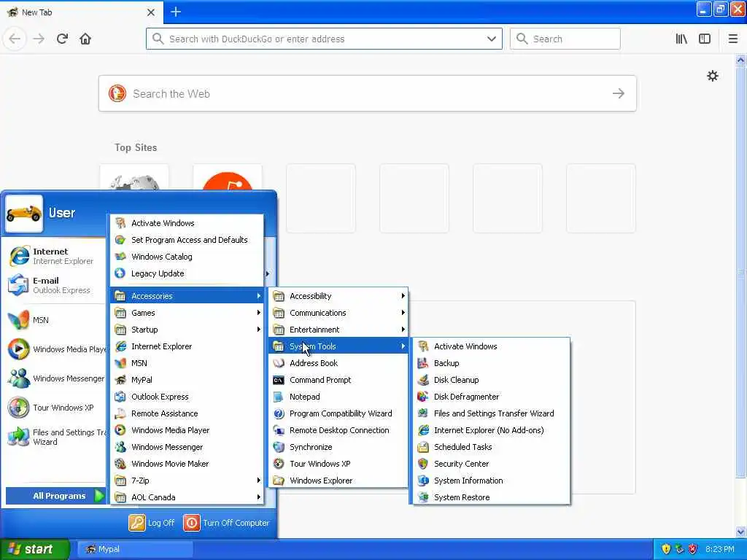
Task: Click Synchronize in Accessories menu
Action: (x=338, y=447)
